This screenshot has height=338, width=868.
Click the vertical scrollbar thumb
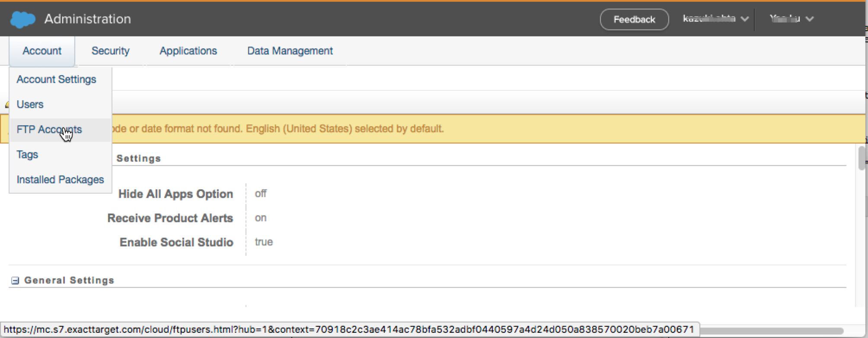click(x=862, y=158)
